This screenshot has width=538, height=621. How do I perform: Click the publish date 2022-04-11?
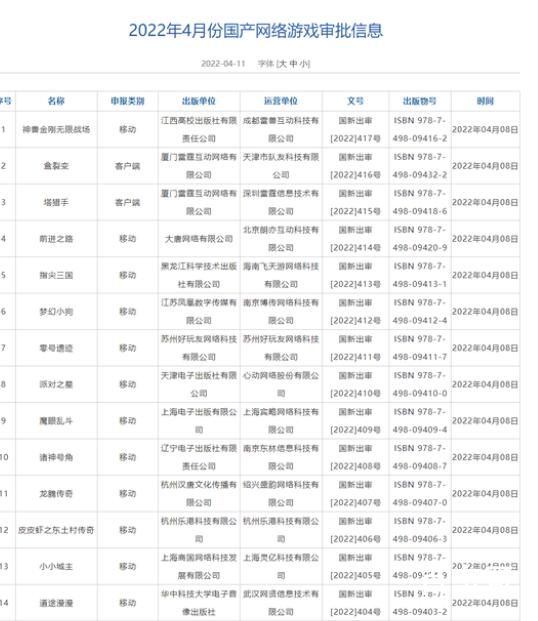223,64
